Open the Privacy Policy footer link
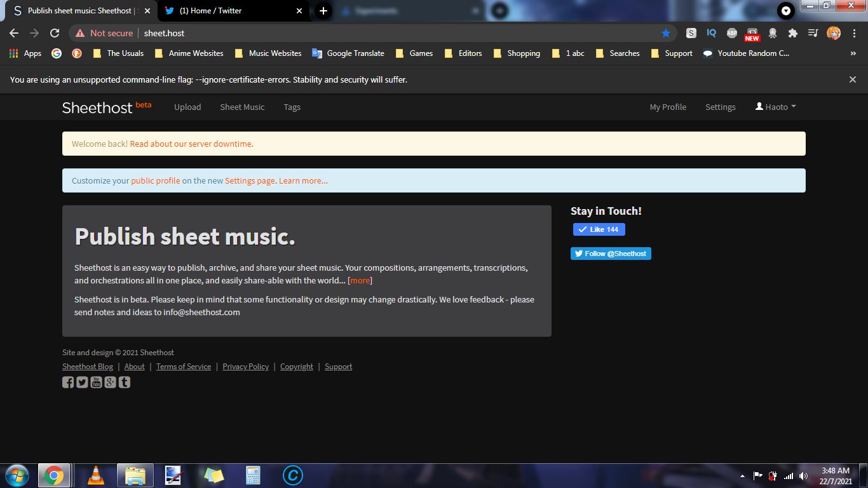 [245, 367]
